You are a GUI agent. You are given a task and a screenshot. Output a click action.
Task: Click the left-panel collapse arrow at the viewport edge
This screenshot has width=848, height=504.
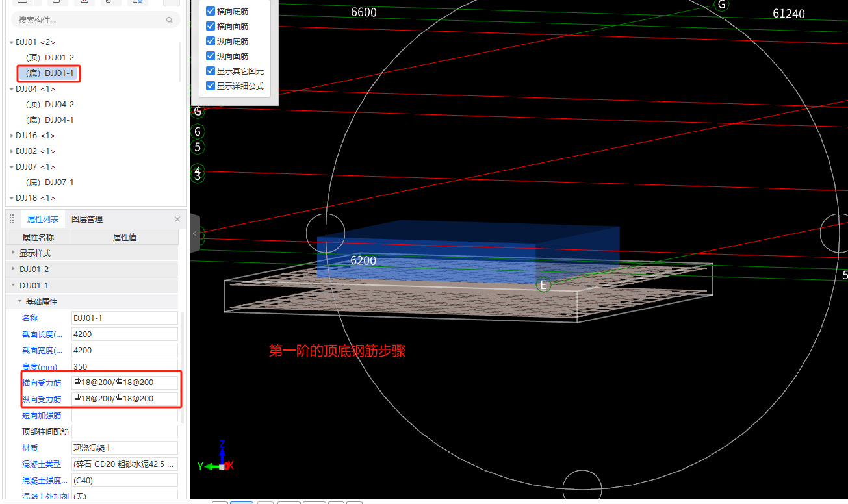click(194, 234)
